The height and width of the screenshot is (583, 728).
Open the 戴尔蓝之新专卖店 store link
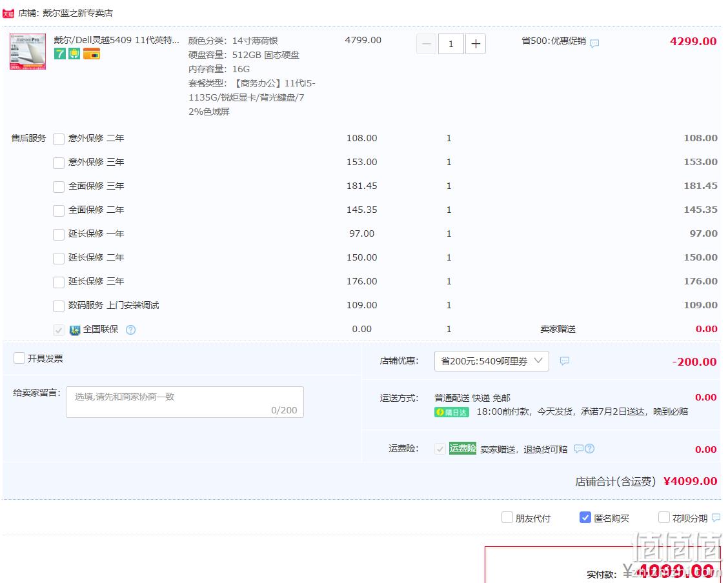(x=77, y=13)
